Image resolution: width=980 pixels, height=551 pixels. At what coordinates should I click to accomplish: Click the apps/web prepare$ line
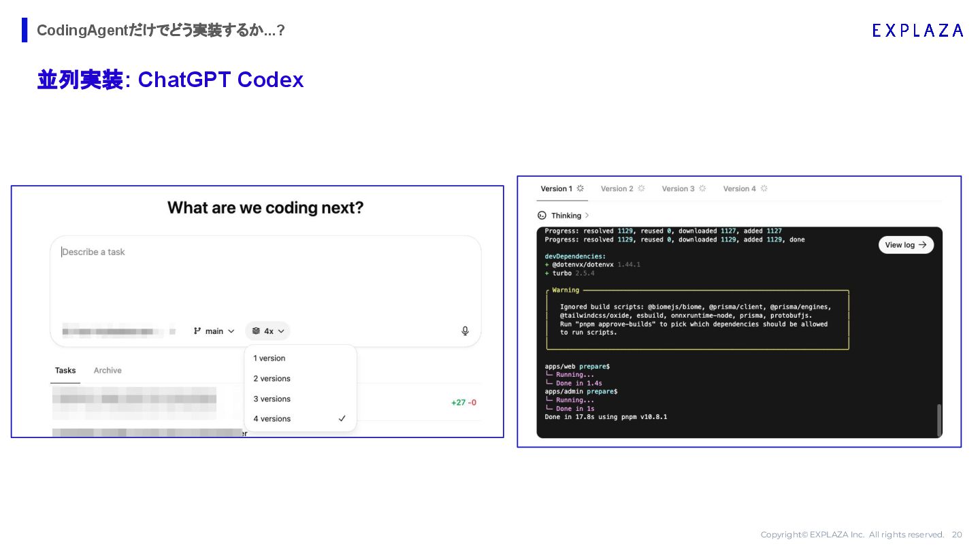click(577, 367)
